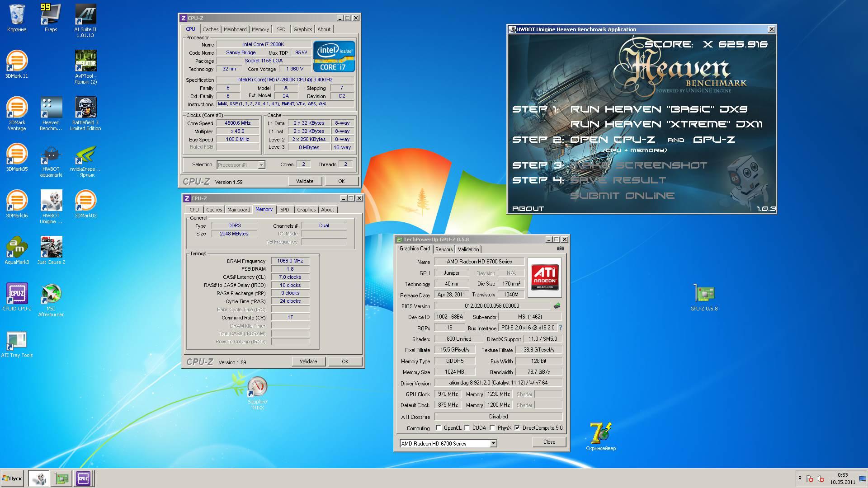
Task: Click OK in the top CPU-Z window
Action: [341, 181]
